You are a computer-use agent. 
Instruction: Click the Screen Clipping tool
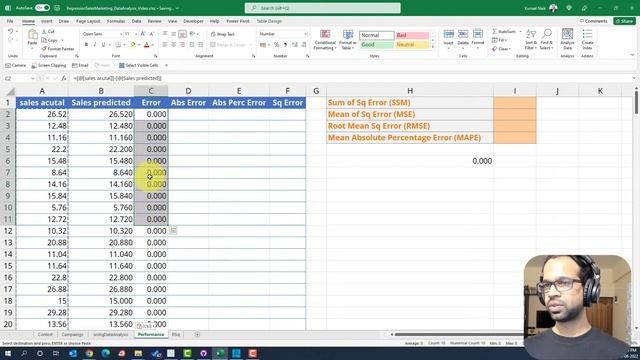pyautogui.click(x=49, y=65)
